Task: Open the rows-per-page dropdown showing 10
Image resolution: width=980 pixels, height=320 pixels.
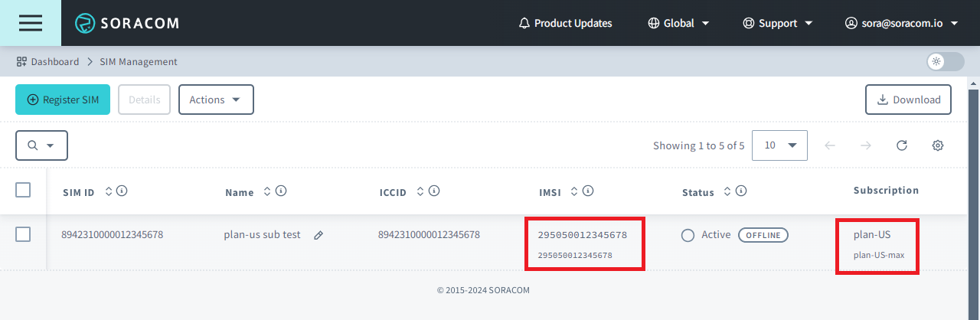Action: pos(779,145)
